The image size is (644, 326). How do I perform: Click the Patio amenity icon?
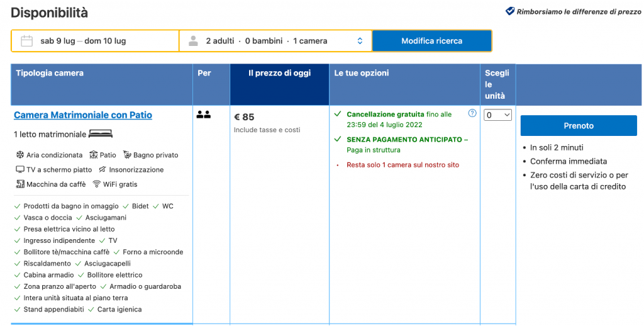coord(94,155)
